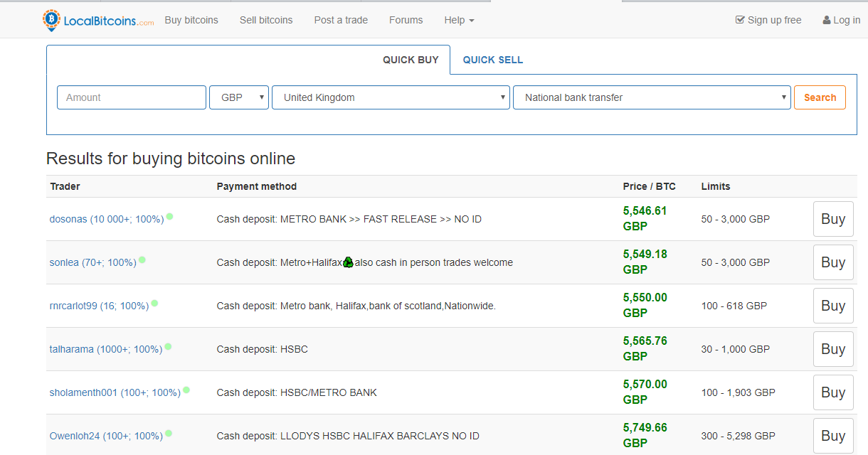868x455 pixels.
Task: Open trader sonlea profile
Action: pos(92,262)
